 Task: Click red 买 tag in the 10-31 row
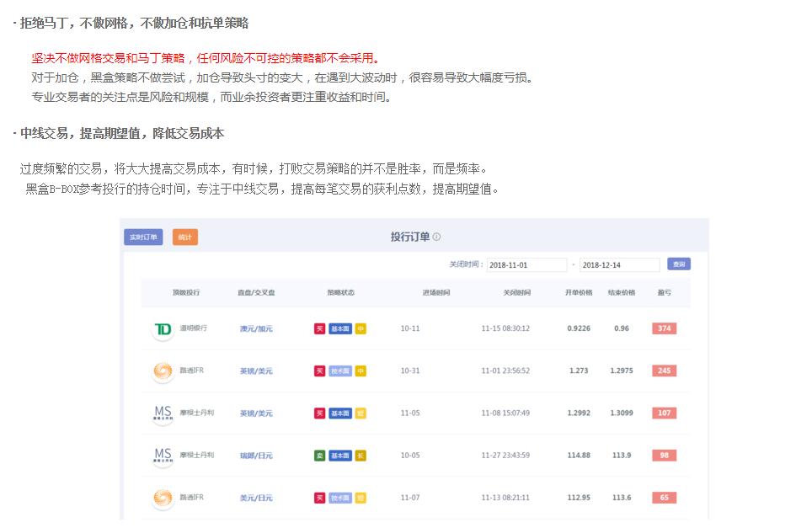(x=319, y=371)
